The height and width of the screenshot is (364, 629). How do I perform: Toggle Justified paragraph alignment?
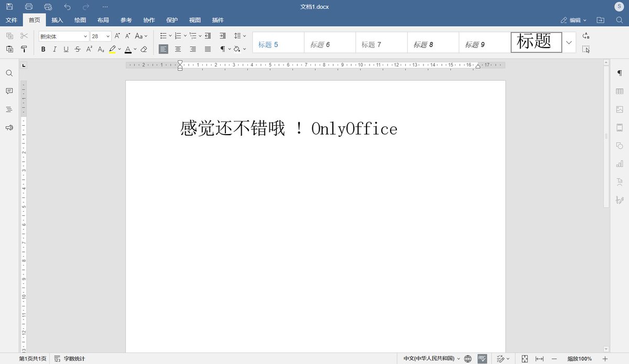[208, 49]
